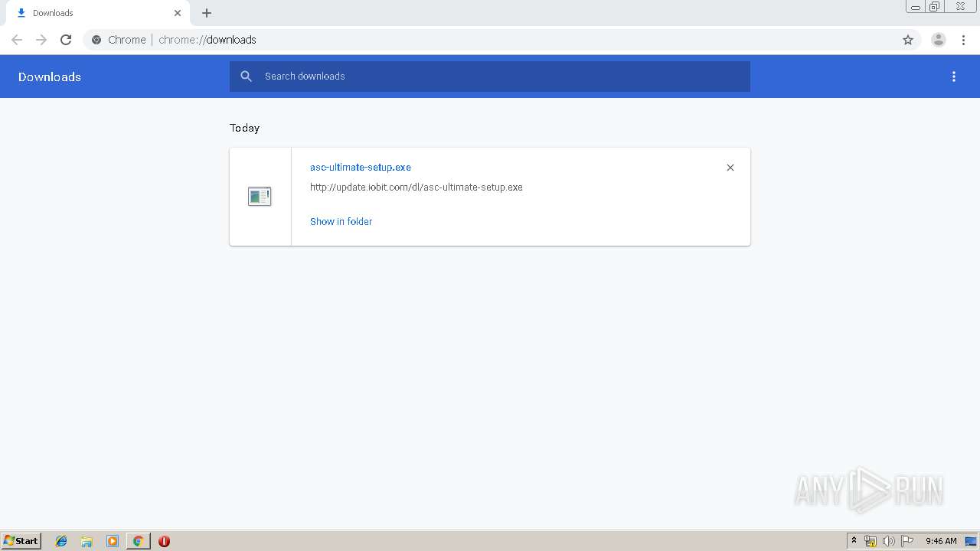
Task: Open a new tab with the plus button
Action: [x=207, y=13]
